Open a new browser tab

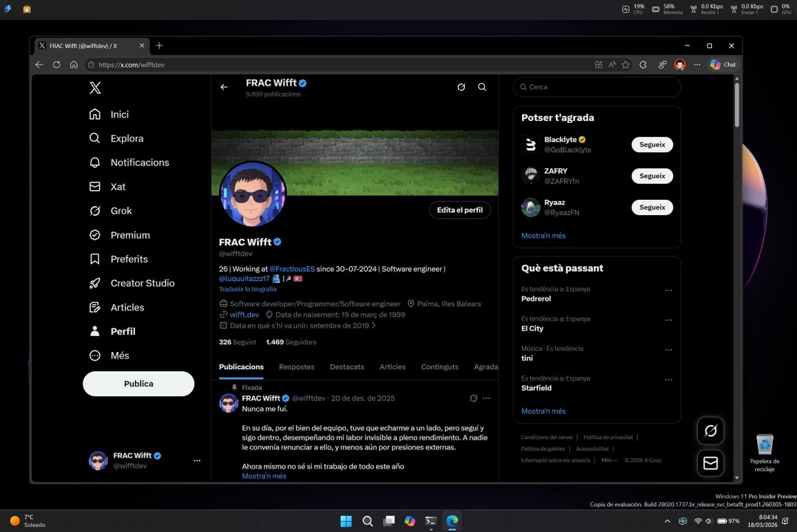point(159,46)
